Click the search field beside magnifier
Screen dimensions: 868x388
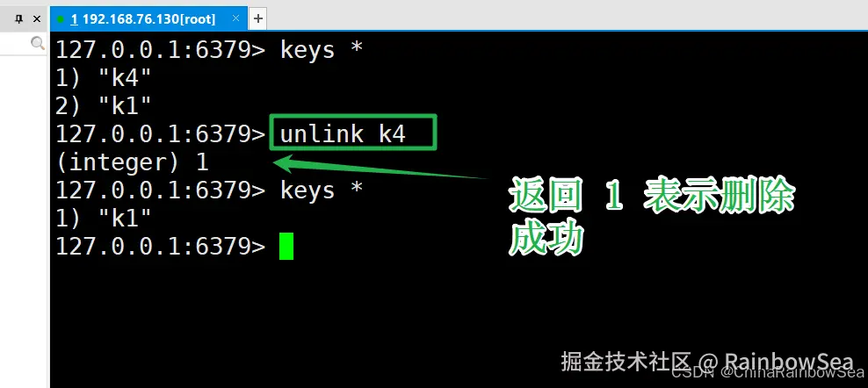point(16,43)
